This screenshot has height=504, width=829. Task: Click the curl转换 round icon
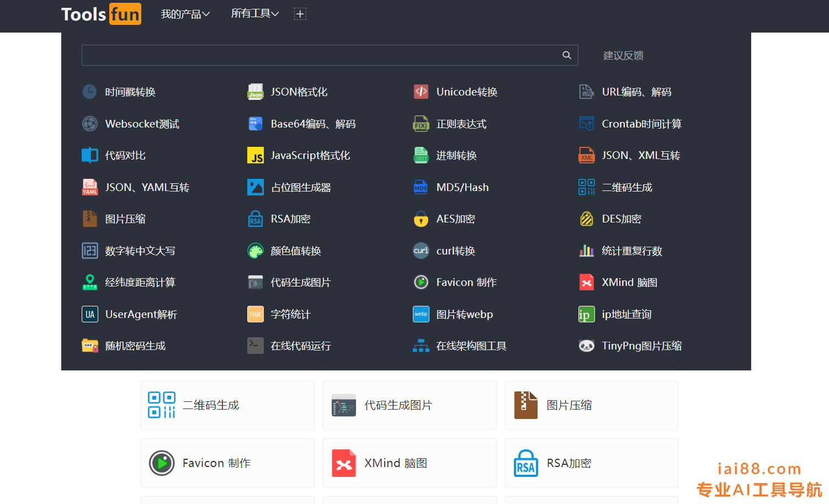pos(421,251)
